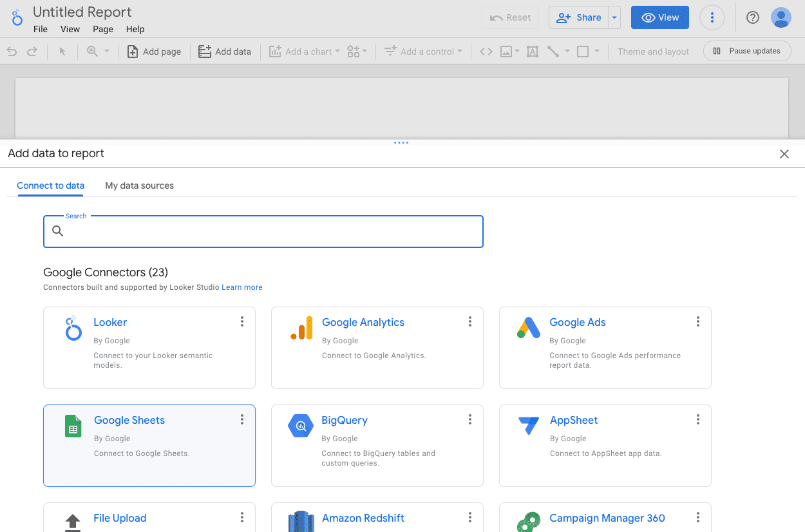This screenshot has height=532, width=805.
Task: Click the Share button
Action: [579, 17]
